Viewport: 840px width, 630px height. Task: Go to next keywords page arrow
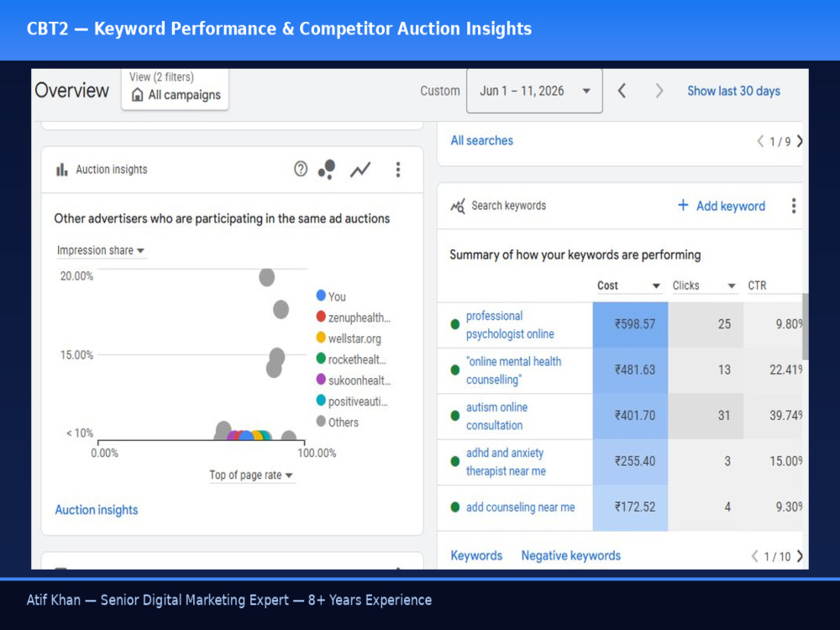click(800, 557)
